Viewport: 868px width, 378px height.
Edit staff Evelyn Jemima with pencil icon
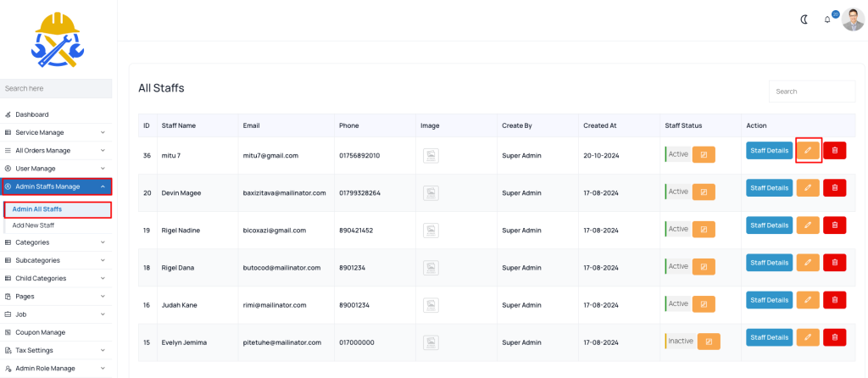click(x=808, y=337)
